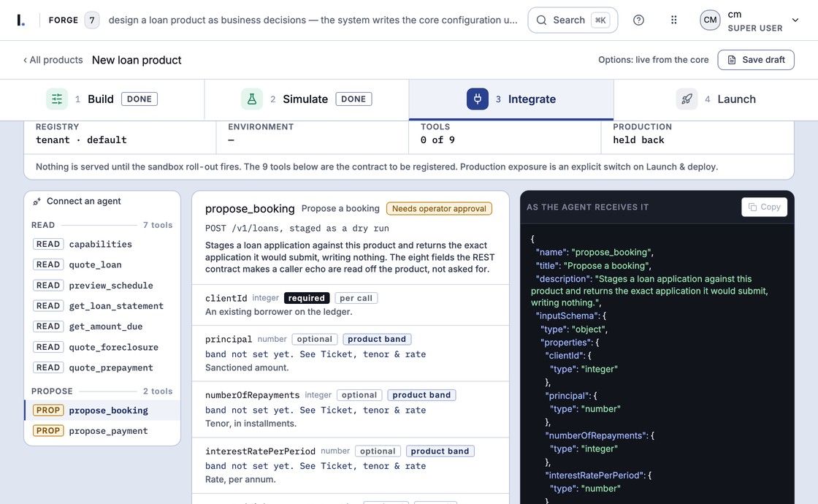Select the quote_loan tool
818x504 pixels.
pyautogui.click(x=102, y=264)
